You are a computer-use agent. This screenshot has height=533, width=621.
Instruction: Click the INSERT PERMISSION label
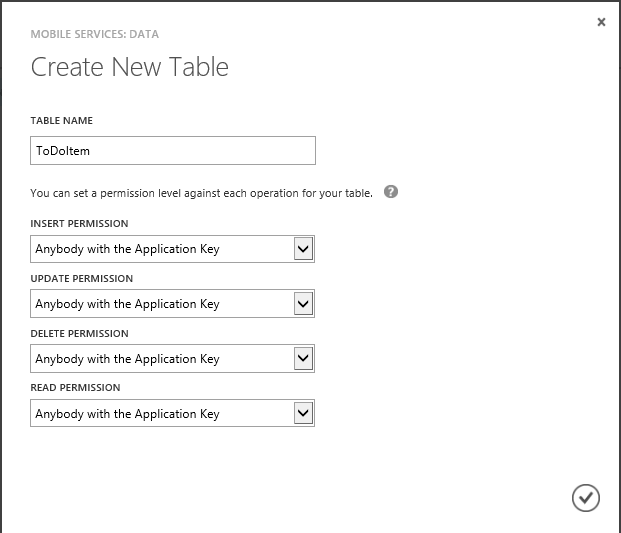click(80, 224)
